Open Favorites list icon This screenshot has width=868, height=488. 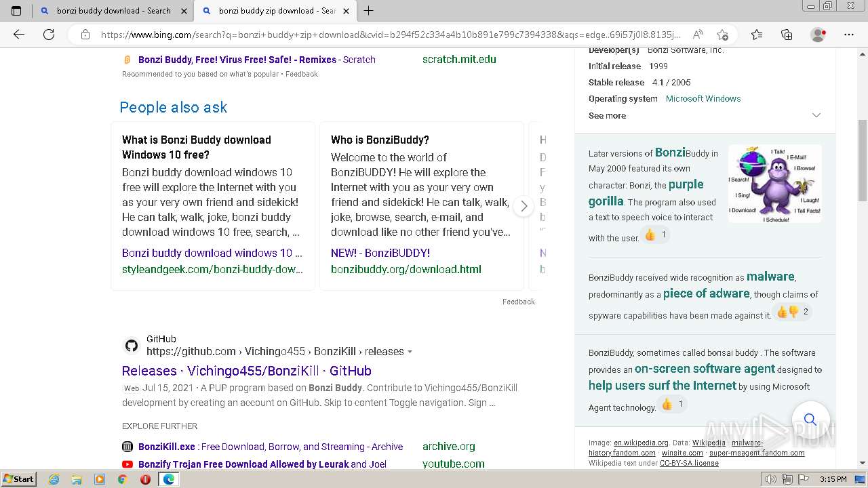pyautogui.click(x=757, y=35)
